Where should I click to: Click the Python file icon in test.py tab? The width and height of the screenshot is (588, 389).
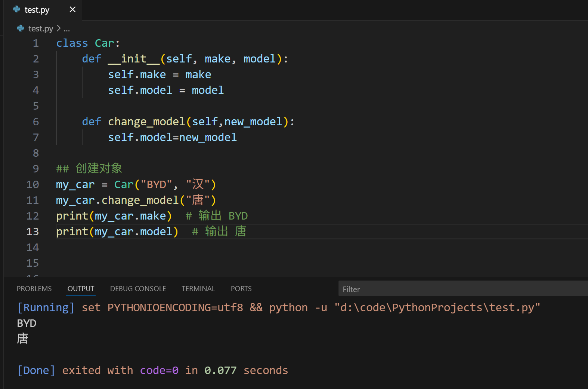[x=16, y=9]
